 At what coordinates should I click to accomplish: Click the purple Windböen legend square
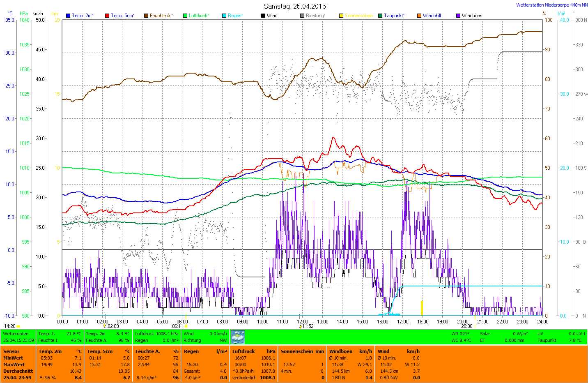pos(458,16)
